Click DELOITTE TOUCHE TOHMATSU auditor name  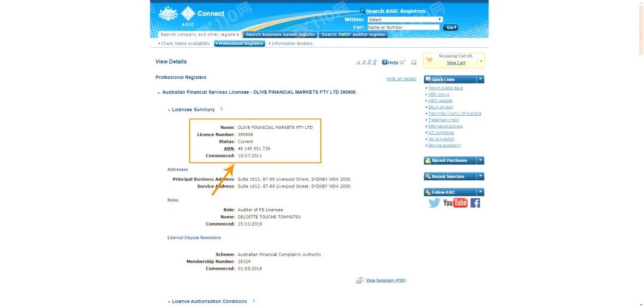(x=269, y=217)
